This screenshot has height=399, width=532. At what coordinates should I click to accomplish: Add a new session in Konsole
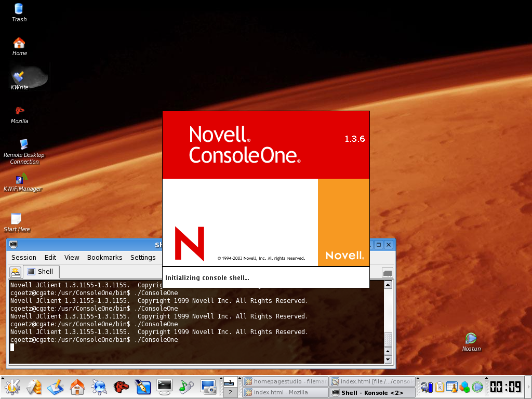(15, 272)
